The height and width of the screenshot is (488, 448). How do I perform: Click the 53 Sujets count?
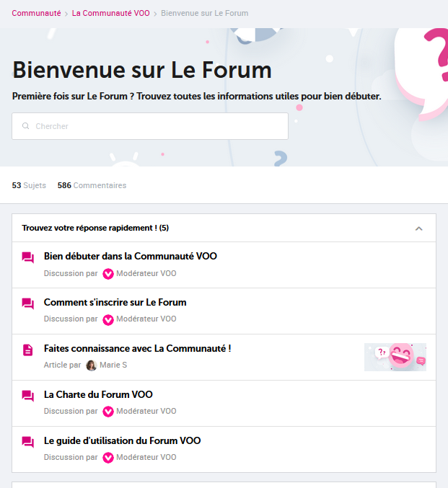29,185
